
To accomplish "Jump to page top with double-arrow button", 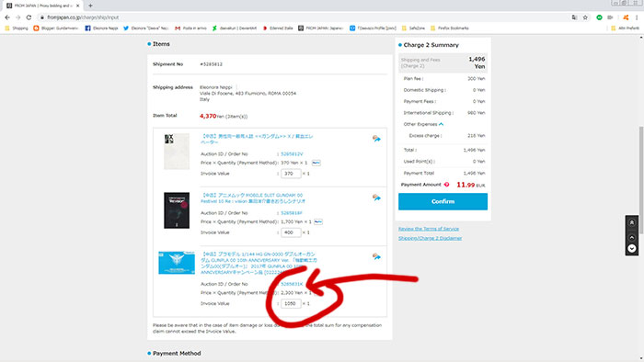I will [632, 222].
